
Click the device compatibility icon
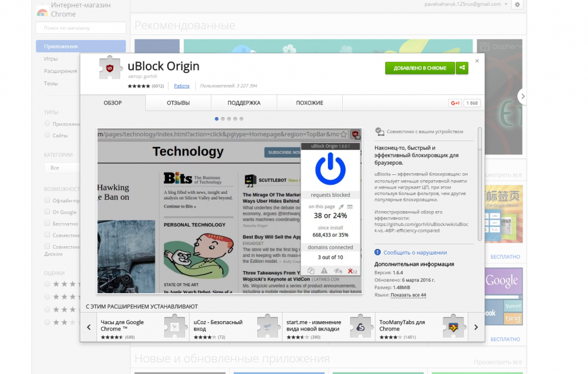coord(380,131)
